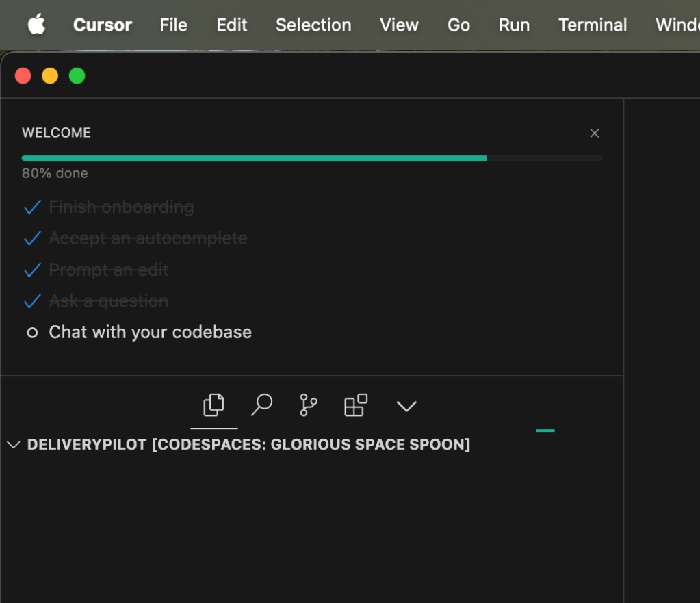Open the View menu
This screenshot has height=603, width=700.
point(399,25)
